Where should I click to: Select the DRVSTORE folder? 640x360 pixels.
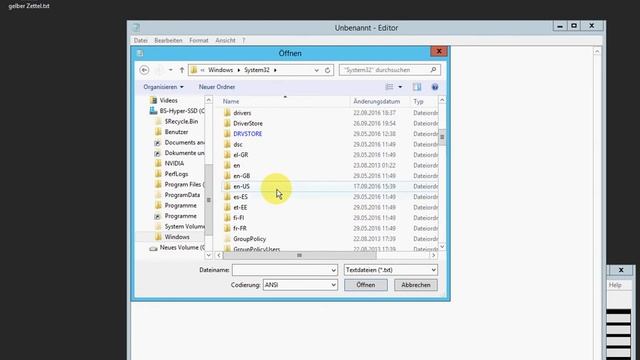pos(248,134)
